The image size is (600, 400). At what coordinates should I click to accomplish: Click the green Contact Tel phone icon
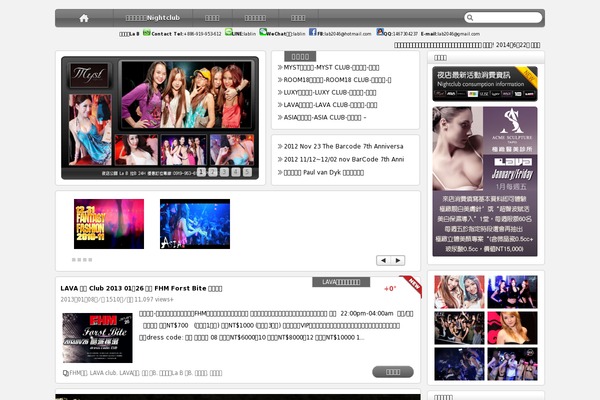pyautogui.click(x=147, y=33)
